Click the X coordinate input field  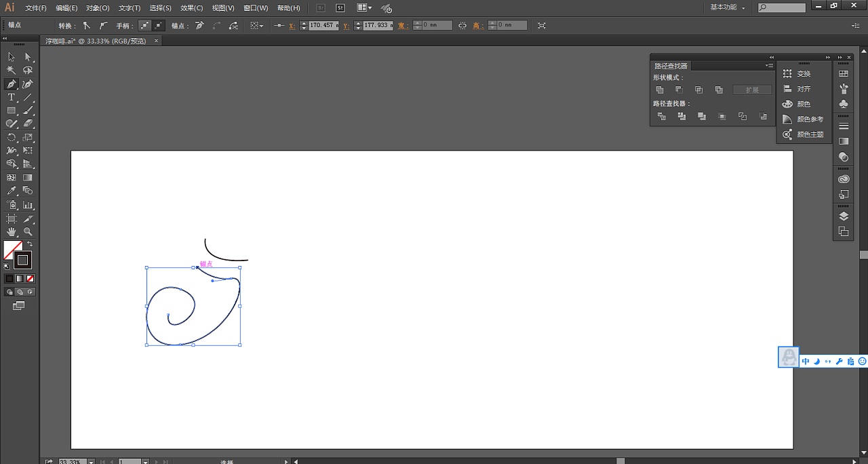323,25
